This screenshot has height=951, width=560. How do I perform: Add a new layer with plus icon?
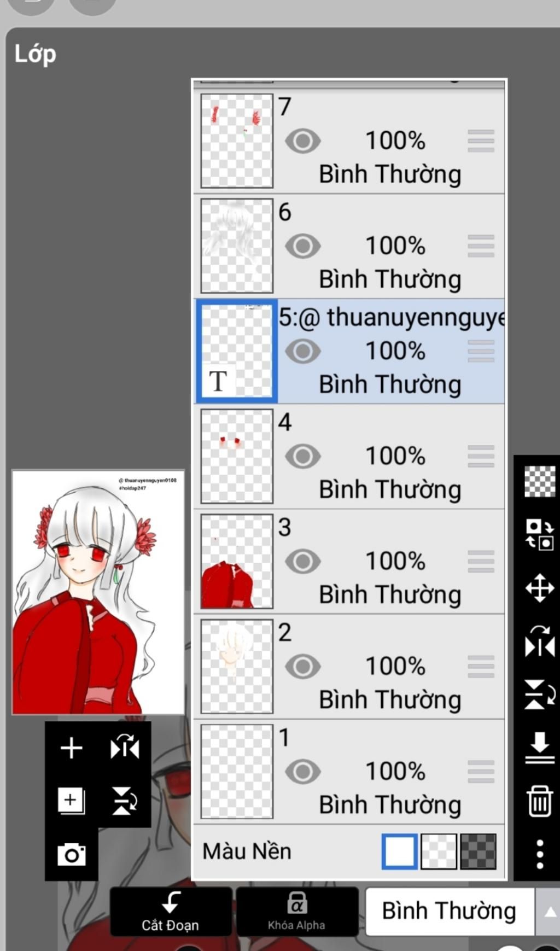tap(71, 748)
